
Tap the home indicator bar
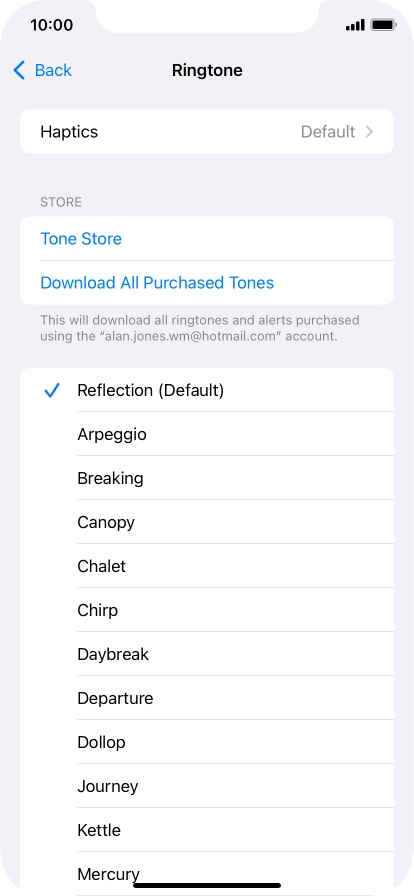[207, 885]
